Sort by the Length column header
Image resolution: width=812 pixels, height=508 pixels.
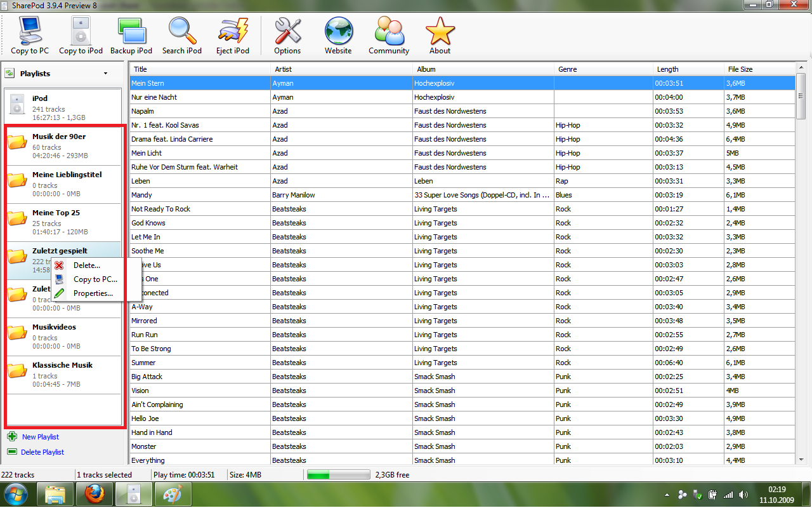[x=688, y=69]
